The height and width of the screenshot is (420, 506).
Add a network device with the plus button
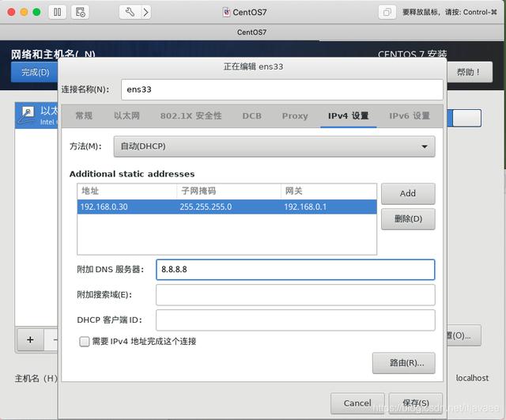[30, 340]
